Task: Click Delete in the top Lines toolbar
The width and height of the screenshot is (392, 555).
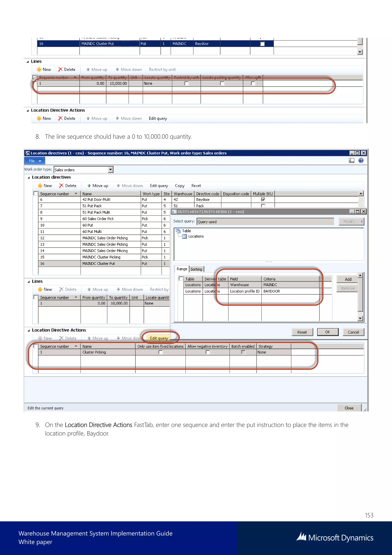Action: [x=67, y=70]
